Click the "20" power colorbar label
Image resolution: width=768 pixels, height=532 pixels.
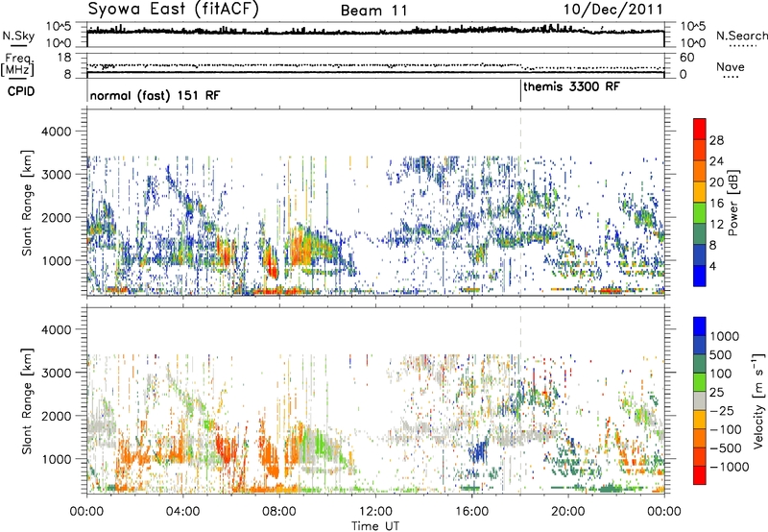tap(716, 182)
